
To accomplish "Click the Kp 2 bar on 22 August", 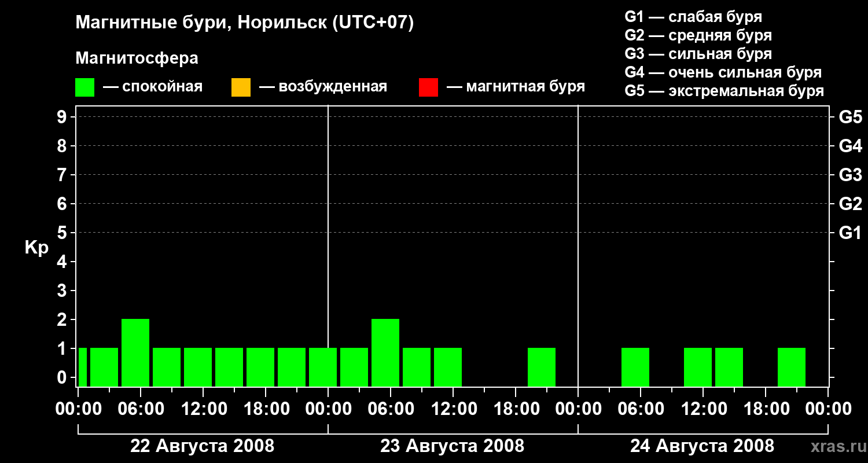I will pos(135,352).
